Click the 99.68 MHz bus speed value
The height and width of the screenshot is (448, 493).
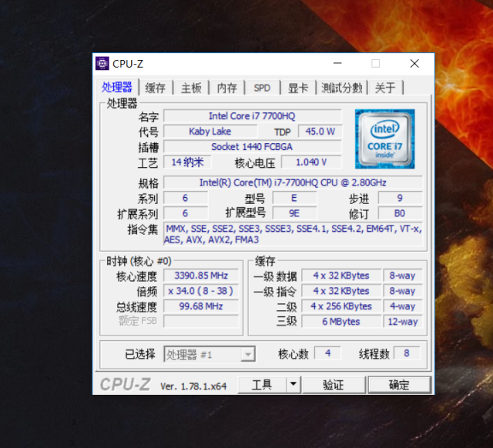(x=201, y=306)
